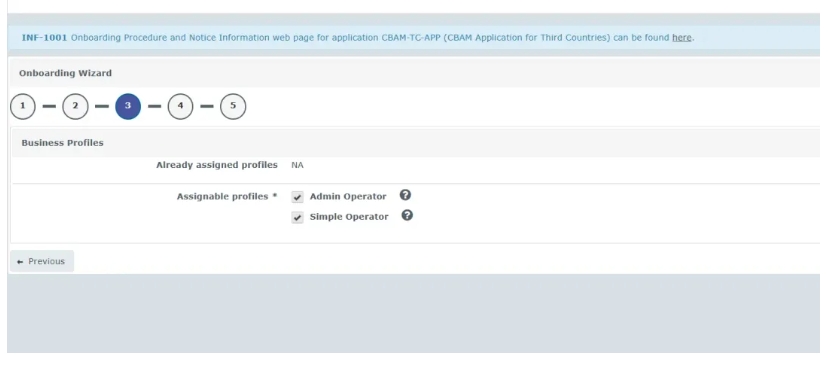Uncheck the Simple Operator checkbox
This screenshot has width=828, height=369.
coord(297,217)
